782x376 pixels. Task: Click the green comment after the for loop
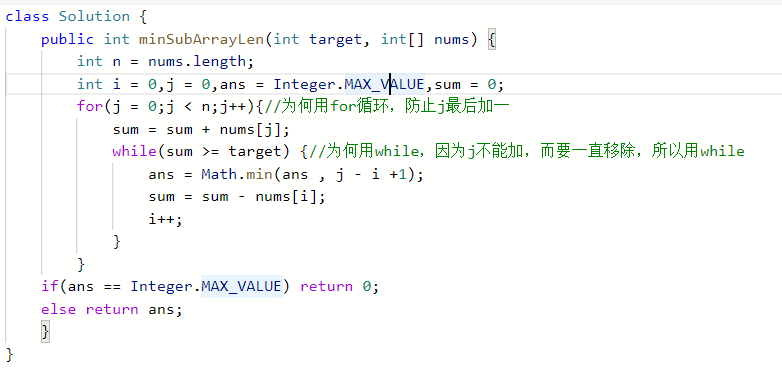click(x=387, y=106)
